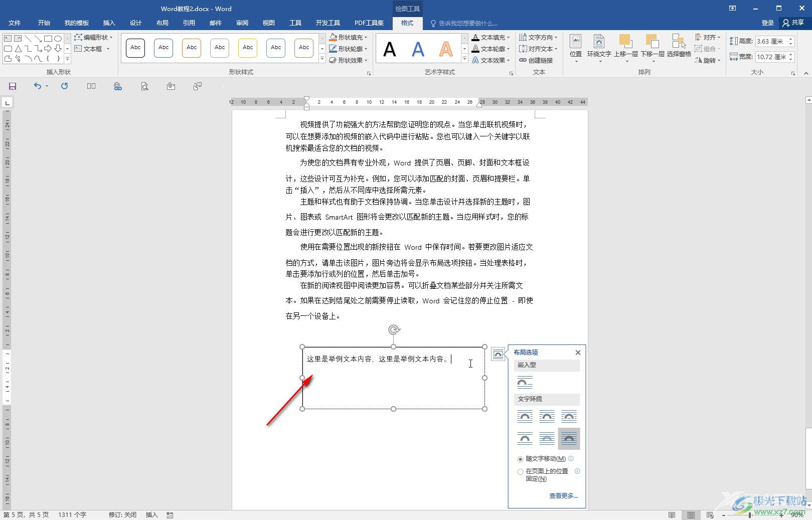Image resolution: width=812 pixels, height=520 pixels.
Task: Click the print preview magnifier icon
Action: click(x=144, y=86)
